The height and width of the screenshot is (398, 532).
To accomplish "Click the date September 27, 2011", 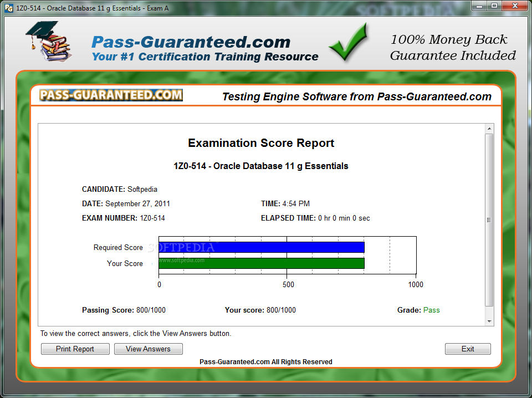I will (x=137, y=203).
